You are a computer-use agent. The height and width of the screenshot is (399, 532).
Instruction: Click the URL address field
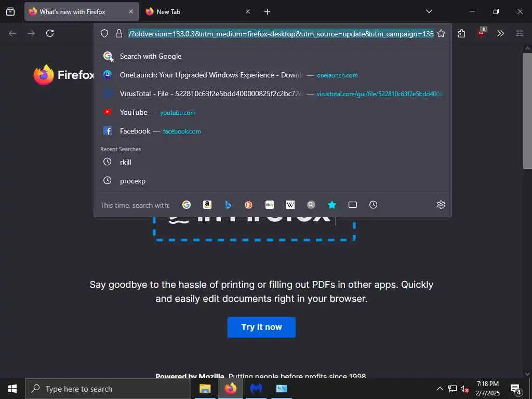(x=281, y=34)
